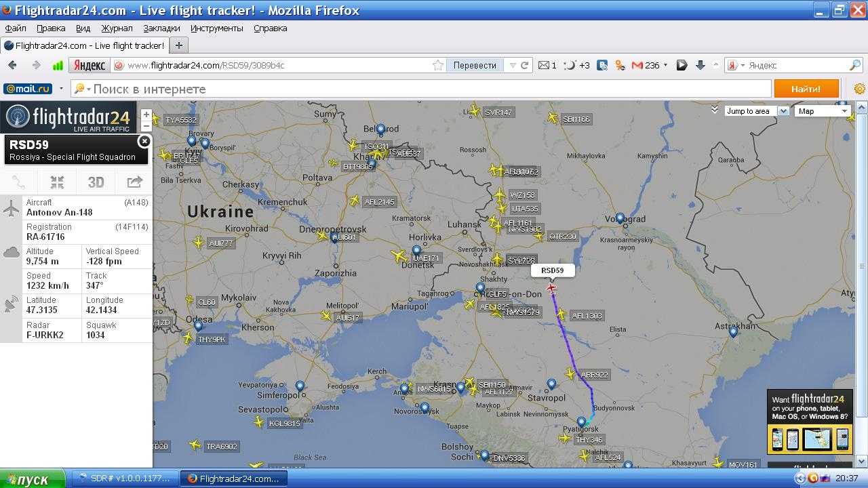Open the 3D view of flight
868x488 pixels.
pyautogui.click(x=96, y=182)
